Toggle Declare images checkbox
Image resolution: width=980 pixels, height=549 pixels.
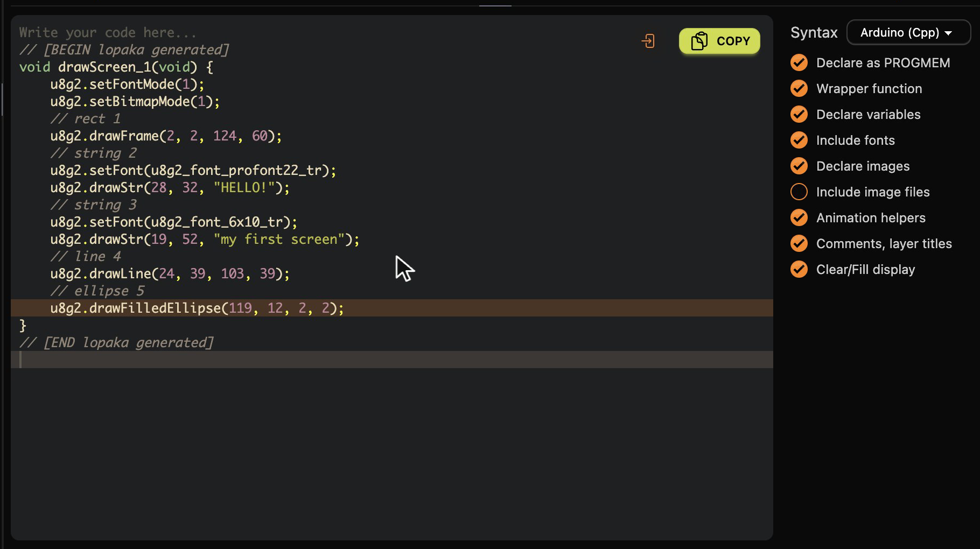[x=799, y=166]
